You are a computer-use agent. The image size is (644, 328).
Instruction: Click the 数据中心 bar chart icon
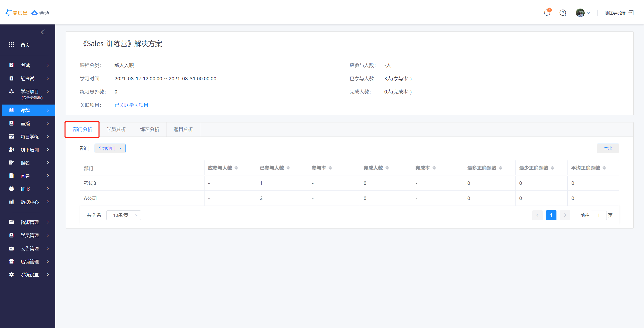pos(11,202)
